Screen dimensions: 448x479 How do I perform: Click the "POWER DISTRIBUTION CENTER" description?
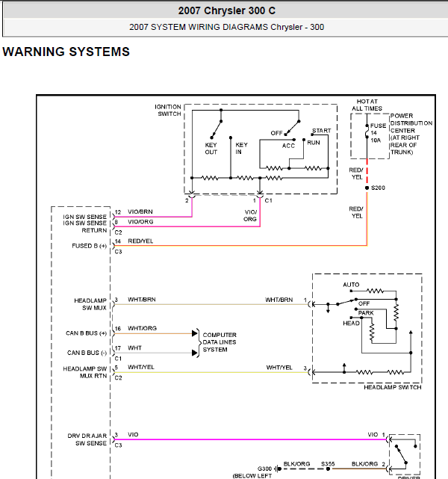pos(411,134)
